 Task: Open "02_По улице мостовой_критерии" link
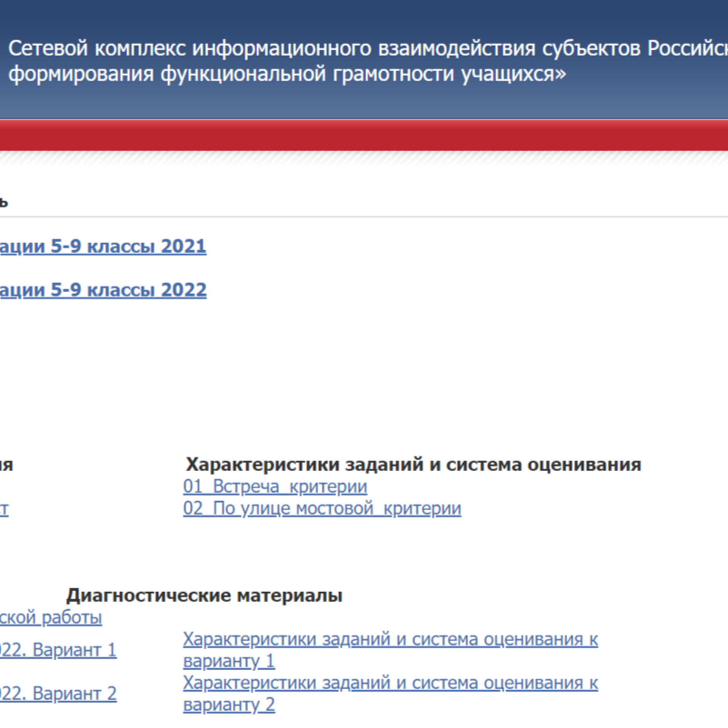coord(322,508)
